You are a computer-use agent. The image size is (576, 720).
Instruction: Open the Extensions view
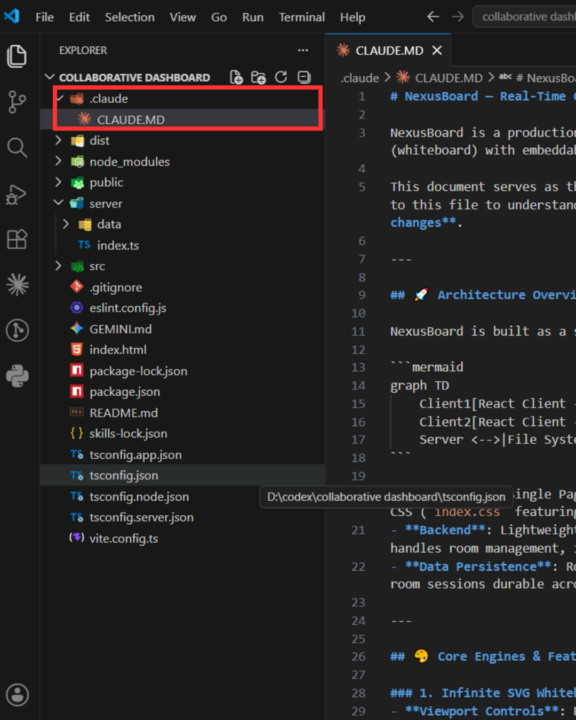pos(17,239)
